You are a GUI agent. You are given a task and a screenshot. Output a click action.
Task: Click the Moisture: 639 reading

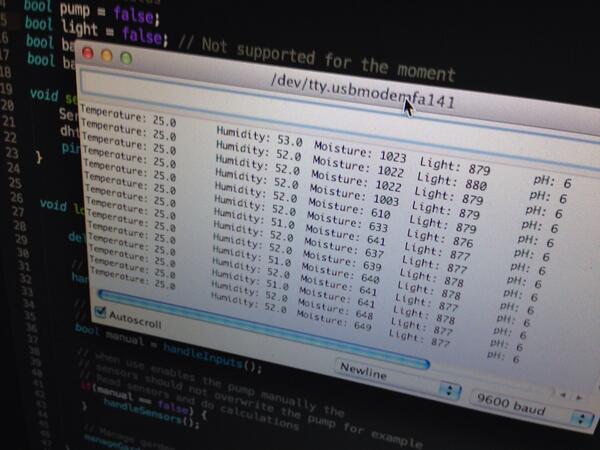tap(342, 261)
